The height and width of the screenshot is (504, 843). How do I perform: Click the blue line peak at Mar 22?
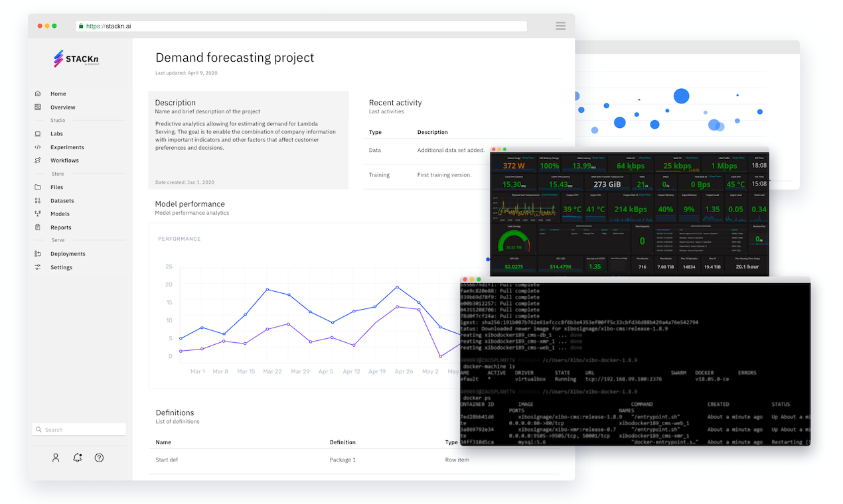(x=267, y=289)
